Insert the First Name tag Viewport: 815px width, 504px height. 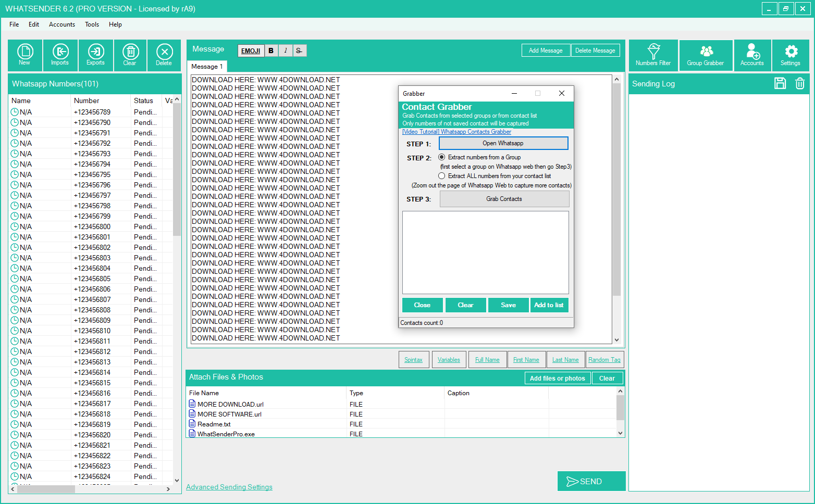[526, 360]
